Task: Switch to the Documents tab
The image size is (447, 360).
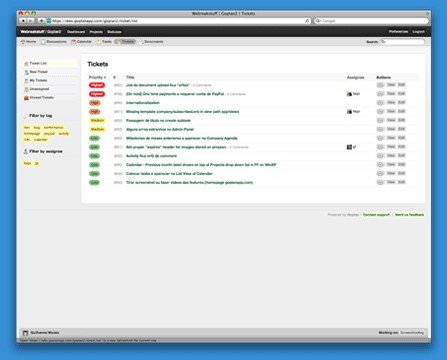Action: (151, 42)
